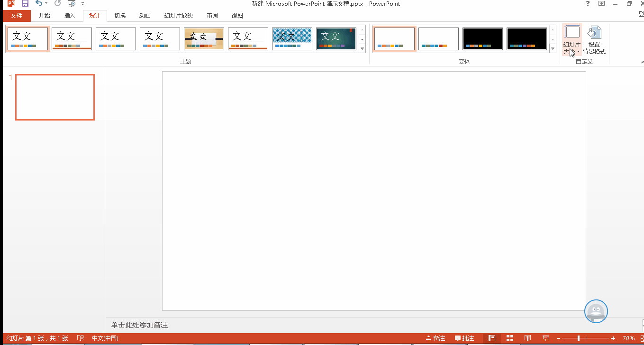The width and height of the screenshot is (644, 345).
Task: Toggle the 备注 notes pane button
Action: (x=435, y=338)
